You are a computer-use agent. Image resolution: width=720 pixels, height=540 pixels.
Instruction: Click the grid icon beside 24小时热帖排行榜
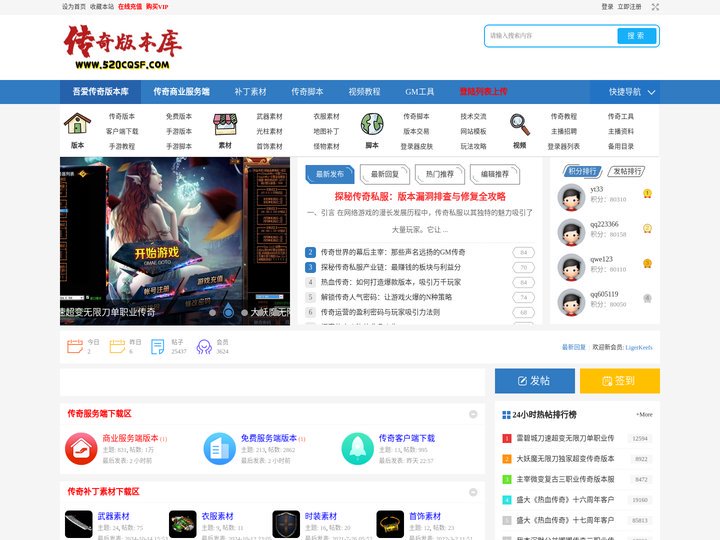point(506,415)
